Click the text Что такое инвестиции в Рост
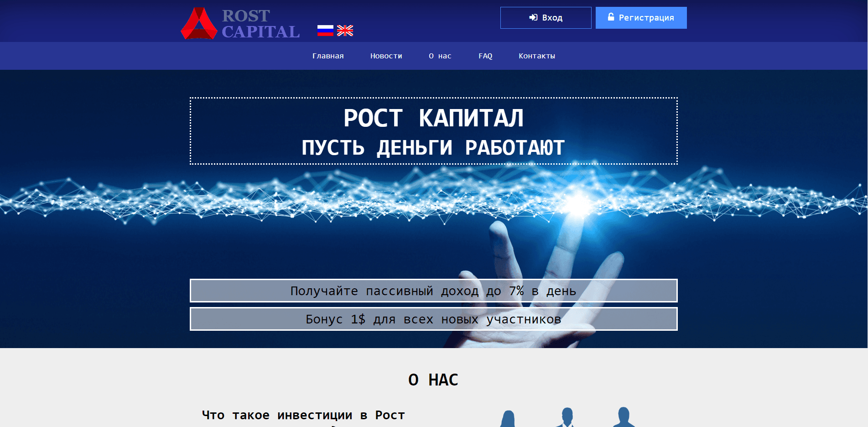Image resolution: width=868 pixels, height=427 pixels. point(302,415)
